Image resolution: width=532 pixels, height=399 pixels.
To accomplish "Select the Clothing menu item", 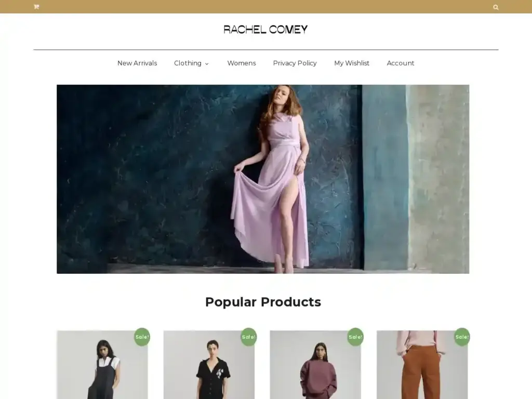I will point(188,63).
